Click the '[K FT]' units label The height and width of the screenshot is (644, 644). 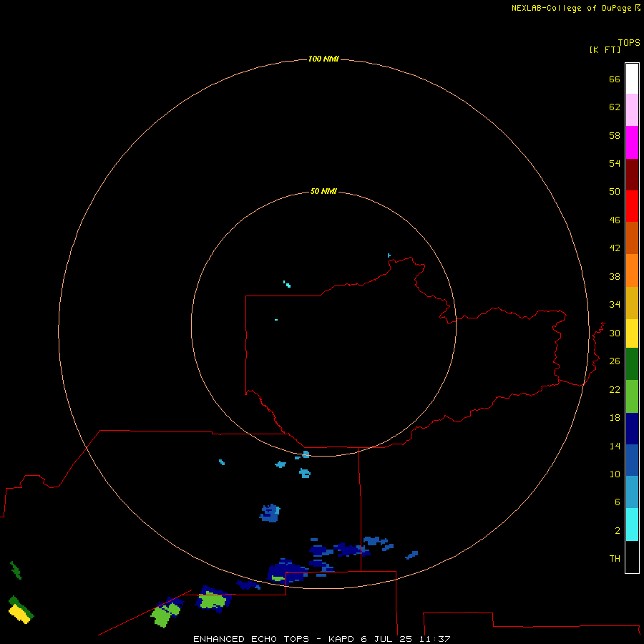pos(605,49)
